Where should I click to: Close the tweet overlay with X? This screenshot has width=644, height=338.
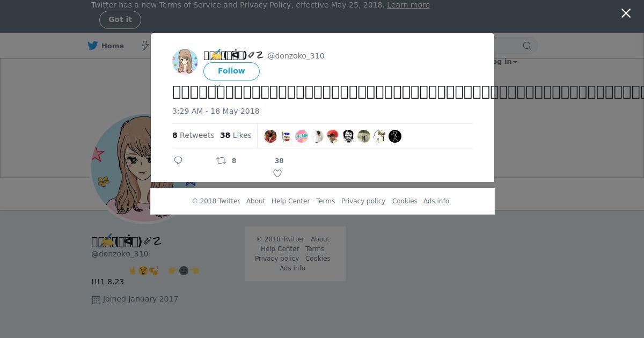[x=626, y=13]
